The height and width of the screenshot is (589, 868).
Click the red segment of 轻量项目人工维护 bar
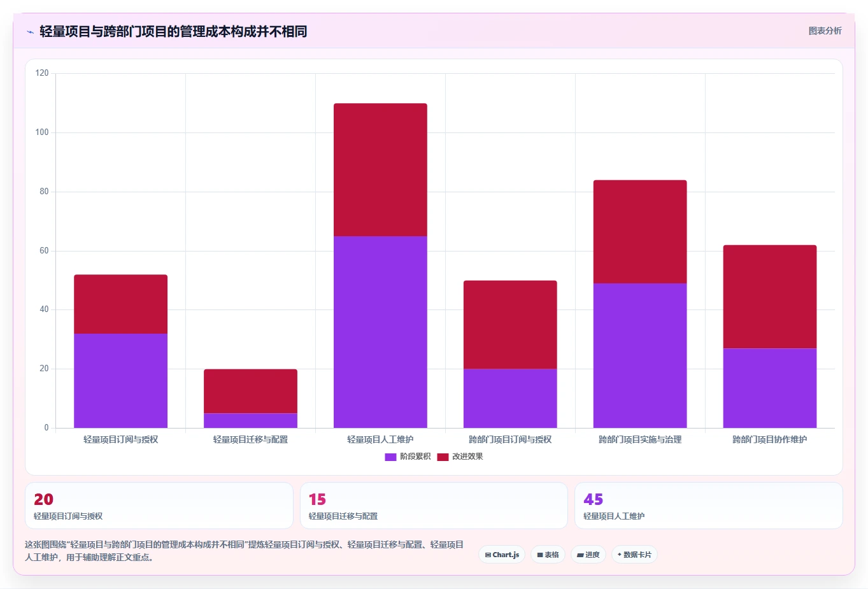[380, 170]
